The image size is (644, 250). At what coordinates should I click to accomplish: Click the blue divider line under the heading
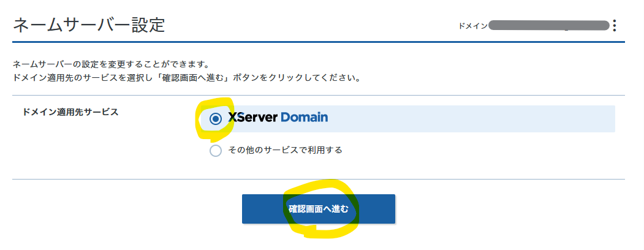tap(319, 42)
